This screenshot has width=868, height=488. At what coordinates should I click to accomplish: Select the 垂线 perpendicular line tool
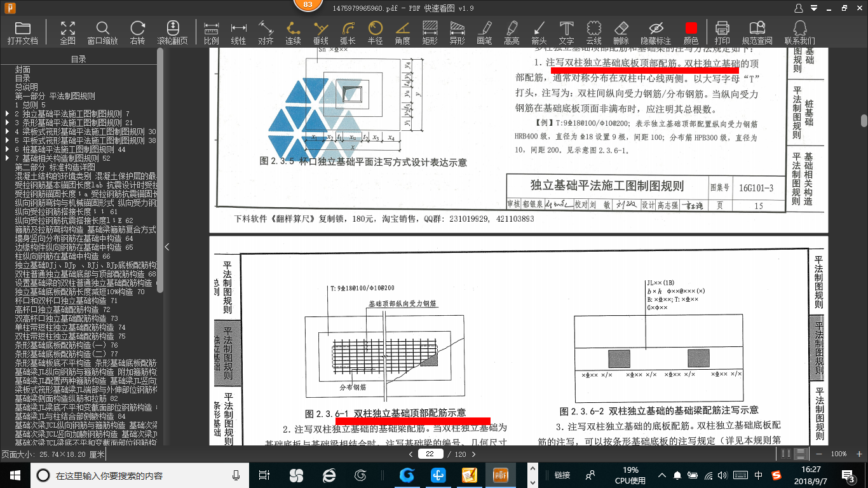(321, 32)
